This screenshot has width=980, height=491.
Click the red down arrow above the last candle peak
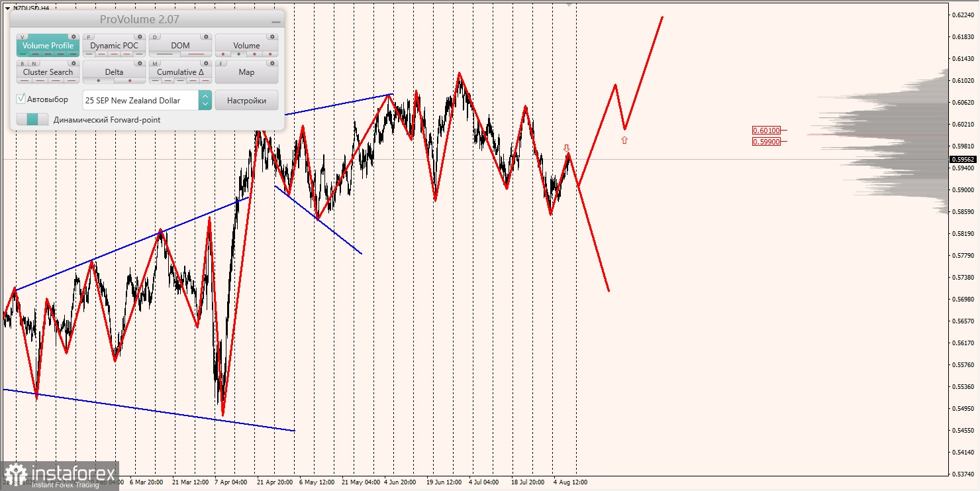(x=566, y=148)
